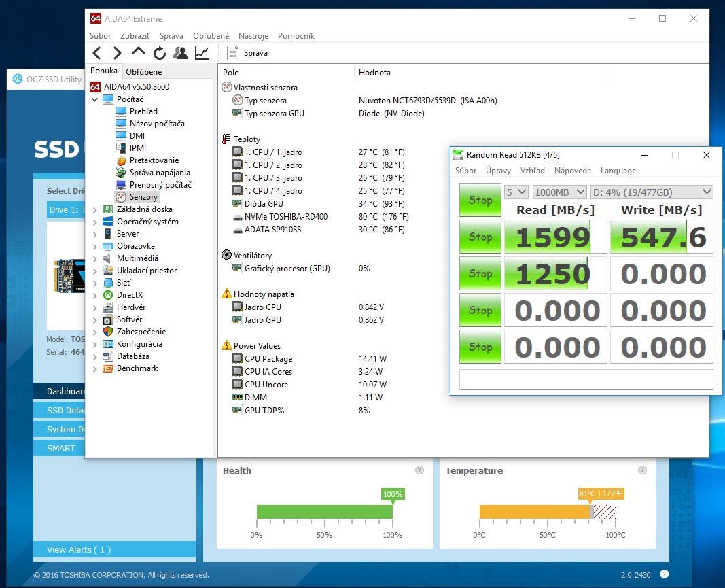Open the Zobraziť menu in AIDA64
The width and height of the screenshot is (725, 588).
(x=135, y=36)
